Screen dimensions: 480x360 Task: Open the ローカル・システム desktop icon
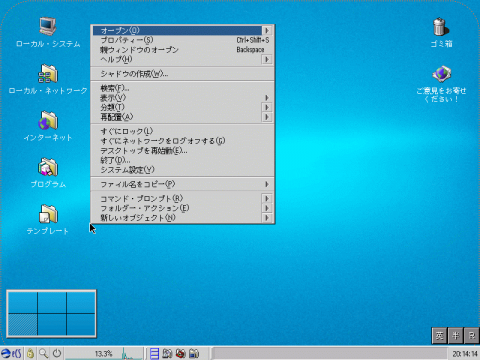tap(48, 26)
